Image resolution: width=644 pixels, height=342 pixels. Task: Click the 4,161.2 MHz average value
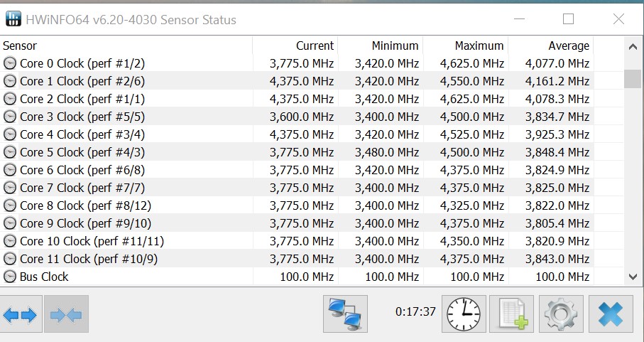point(557,81)
